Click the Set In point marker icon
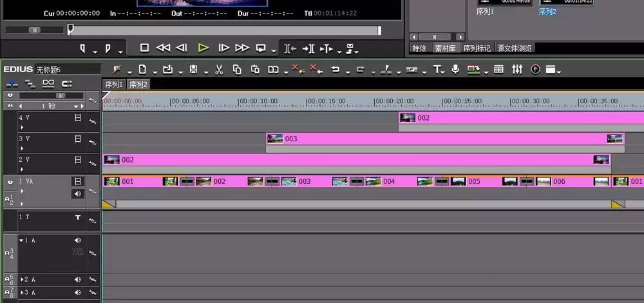This screenshot has width=644, height=303. tap(82, 49)
